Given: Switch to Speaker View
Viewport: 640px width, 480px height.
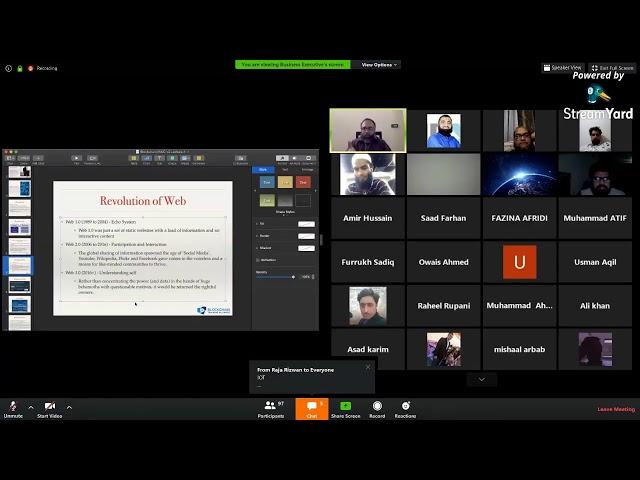Looking at the screenshot, I should pyautogui.click(x=562, y=68).
